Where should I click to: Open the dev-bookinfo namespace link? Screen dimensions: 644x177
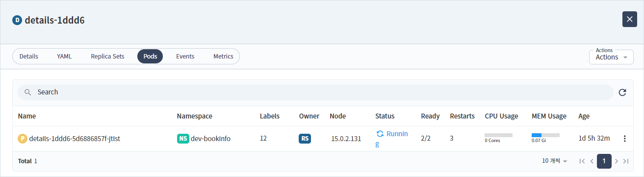pyautogui.click(x=211, y=139)
